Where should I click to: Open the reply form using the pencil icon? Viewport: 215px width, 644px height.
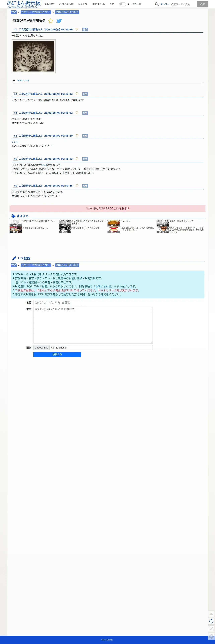pos(211,629)
